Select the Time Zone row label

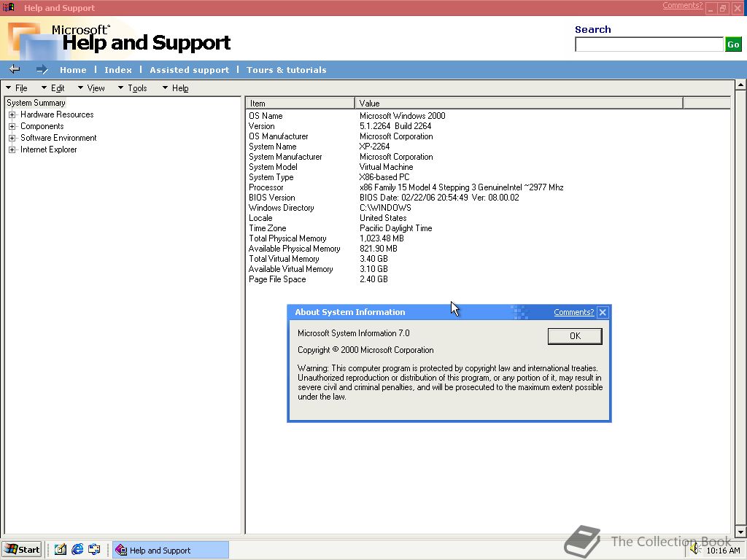(267, 228)
